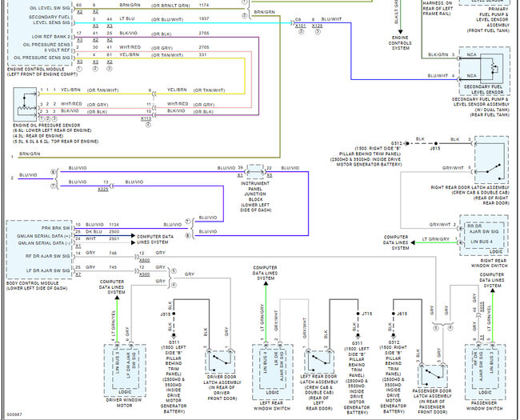Click the 'GMLAN SERIAL DATA (-)' pin label
520x420 pixels.
(x=44, y=243)
